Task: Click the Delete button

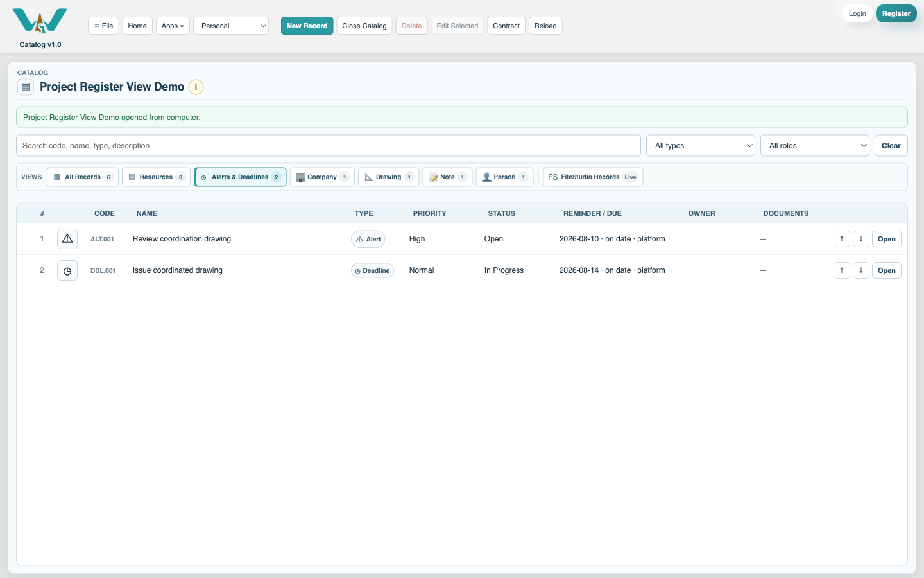Action: [411, 26]
